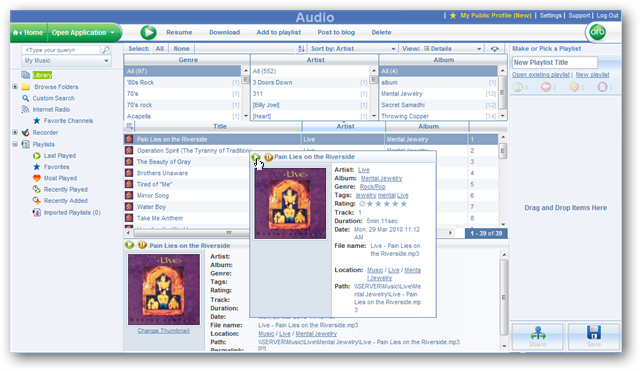Select '80s Rock in Genre list

182,82
